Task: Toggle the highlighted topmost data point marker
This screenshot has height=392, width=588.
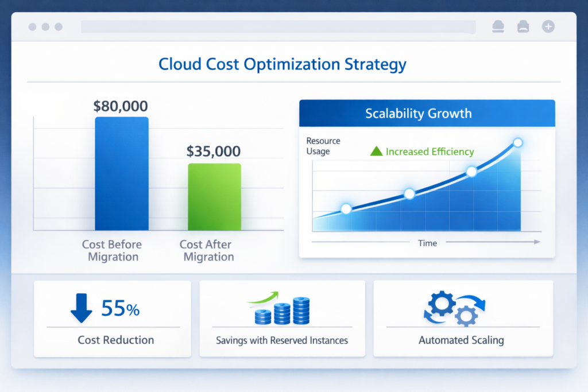Action: coord(517,143)
